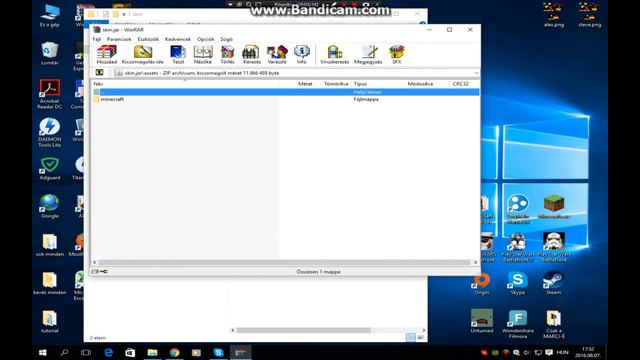The width and height of the screenshot is (640, 360).
Task: Launch the Origin desktop shortcut
Action: pos(482,283)
